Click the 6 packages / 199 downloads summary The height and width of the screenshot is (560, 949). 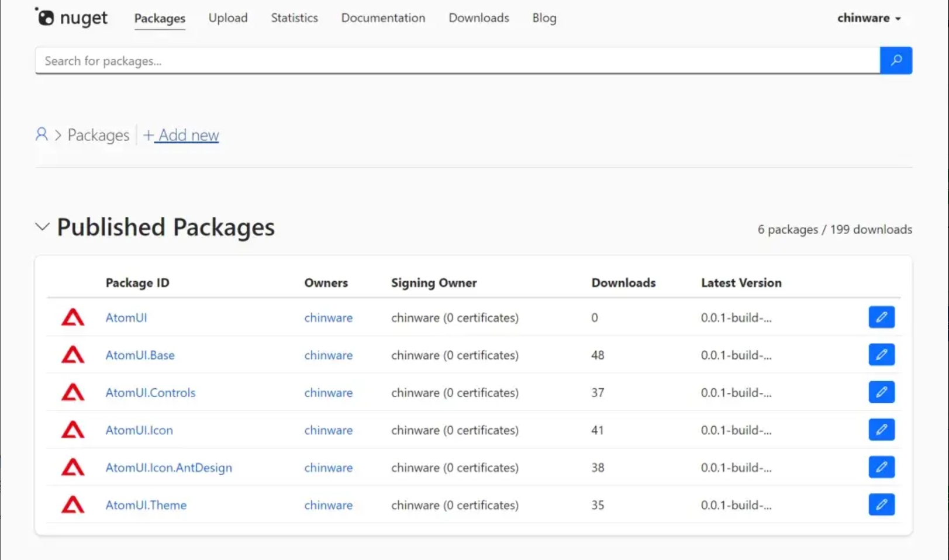point(834,229)
